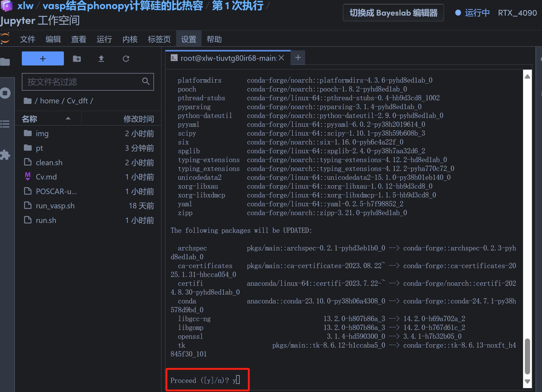Navigate to the home breadcrumb

coord(50,101)
